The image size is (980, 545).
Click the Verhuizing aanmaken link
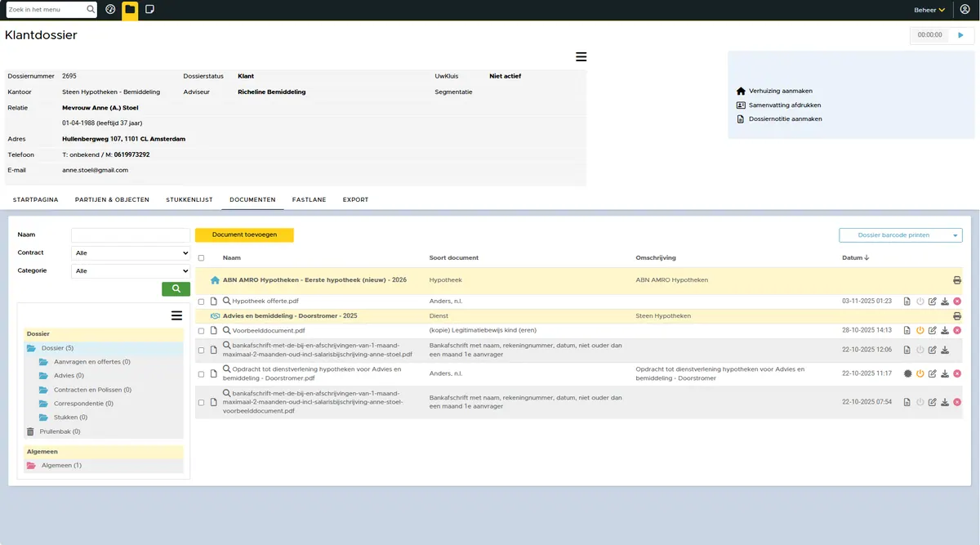click(781, 92)
